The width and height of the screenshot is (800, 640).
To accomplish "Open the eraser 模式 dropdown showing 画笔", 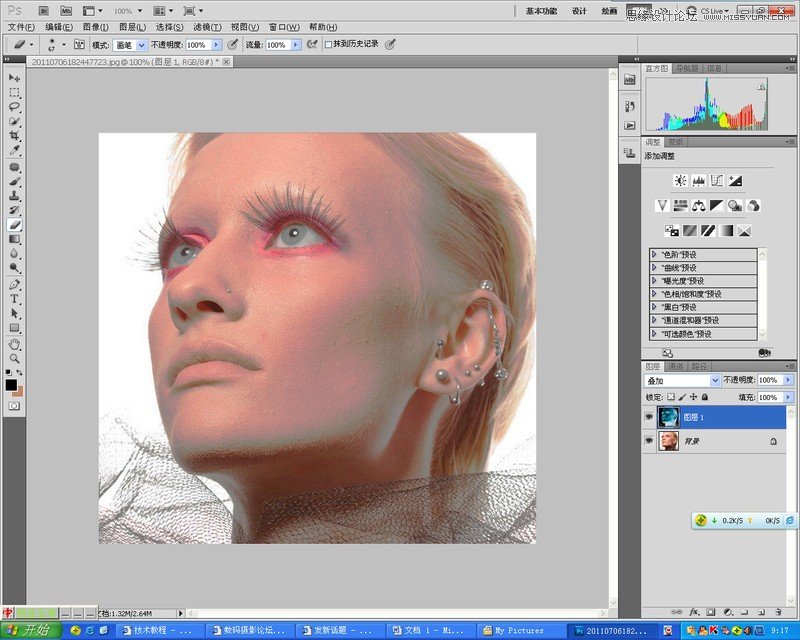I will coord(129,45).
